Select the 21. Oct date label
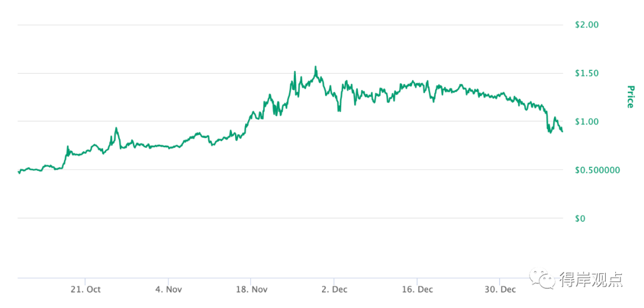Viewport: 644px width, 308px height. click(86, 290)
